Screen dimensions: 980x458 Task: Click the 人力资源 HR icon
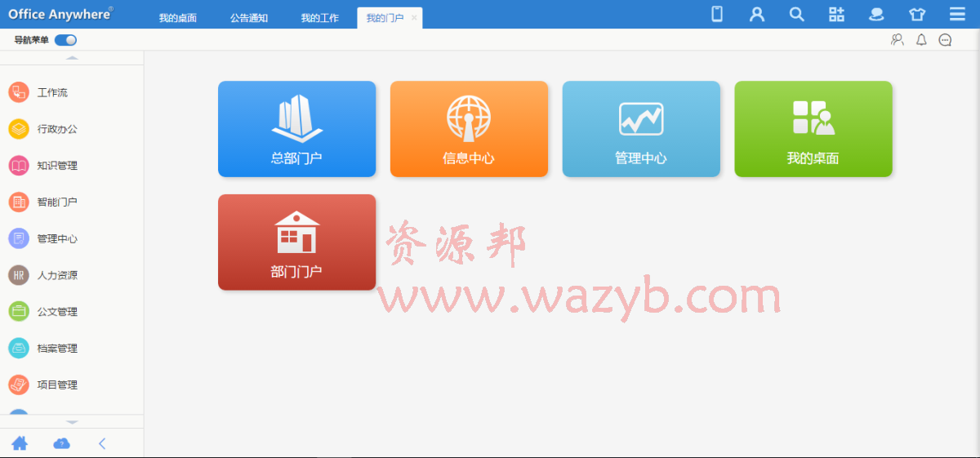[x=19, y=275]
